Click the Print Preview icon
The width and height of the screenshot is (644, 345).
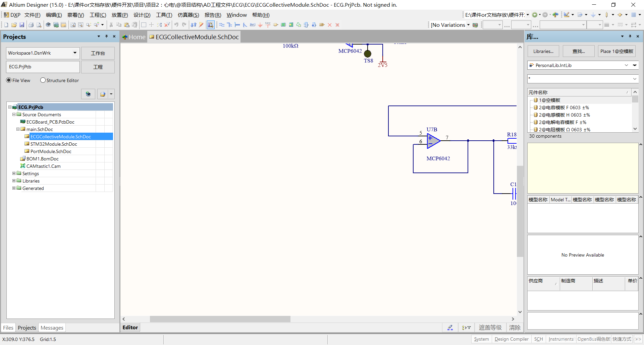click(39, 25)
